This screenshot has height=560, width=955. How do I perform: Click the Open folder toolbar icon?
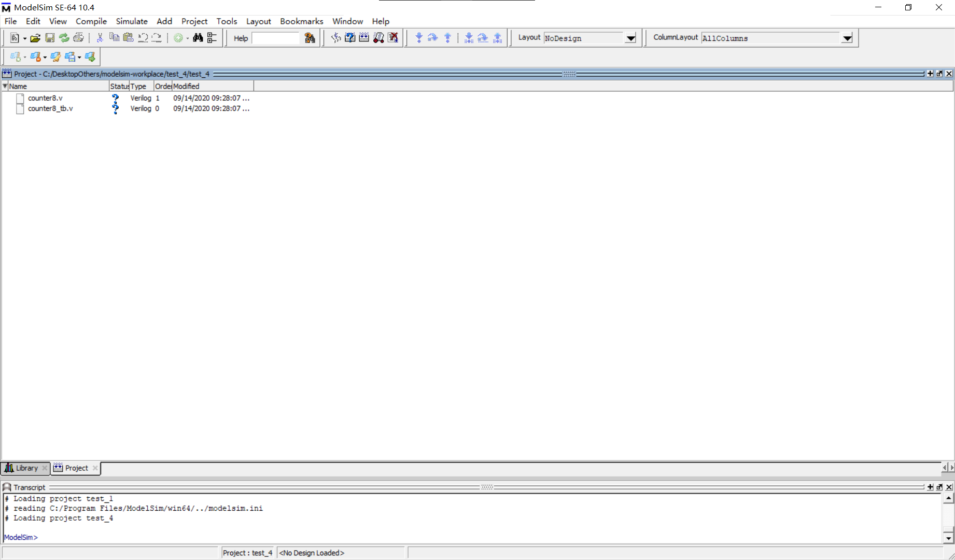[35, 38]
